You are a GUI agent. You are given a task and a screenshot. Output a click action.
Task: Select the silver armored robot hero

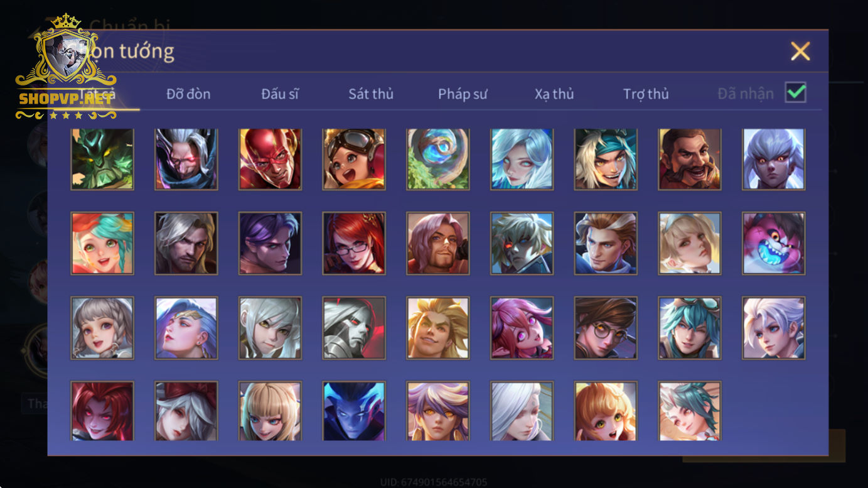[354, 328]
